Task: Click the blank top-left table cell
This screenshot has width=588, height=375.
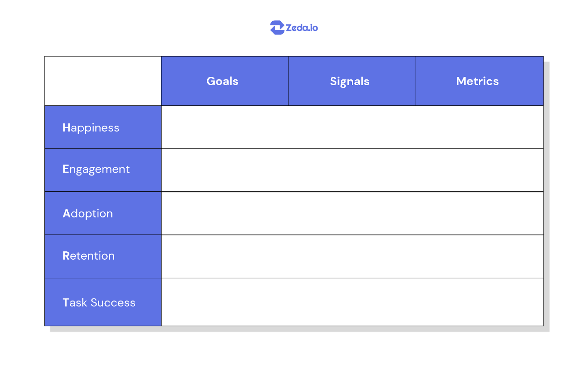Action: point(103,81)
